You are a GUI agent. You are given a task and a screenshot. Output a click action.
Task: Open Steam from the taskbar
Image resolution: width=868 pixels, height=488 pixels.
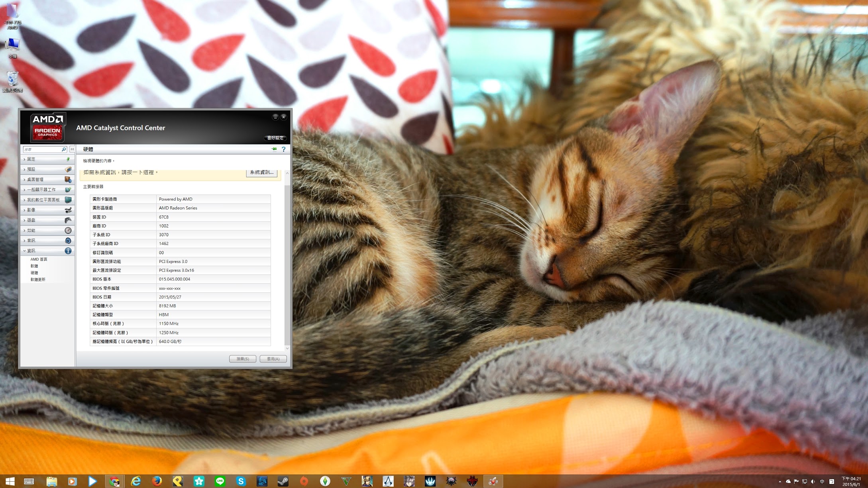[283, 481]
